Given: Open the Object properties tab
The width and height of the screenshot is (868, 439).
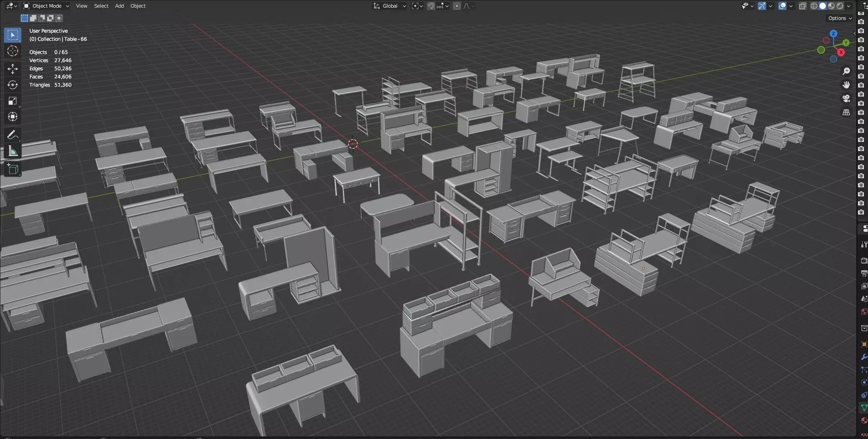Looking at the screenshot, I should pyautogui.click(x=864, y=344).
